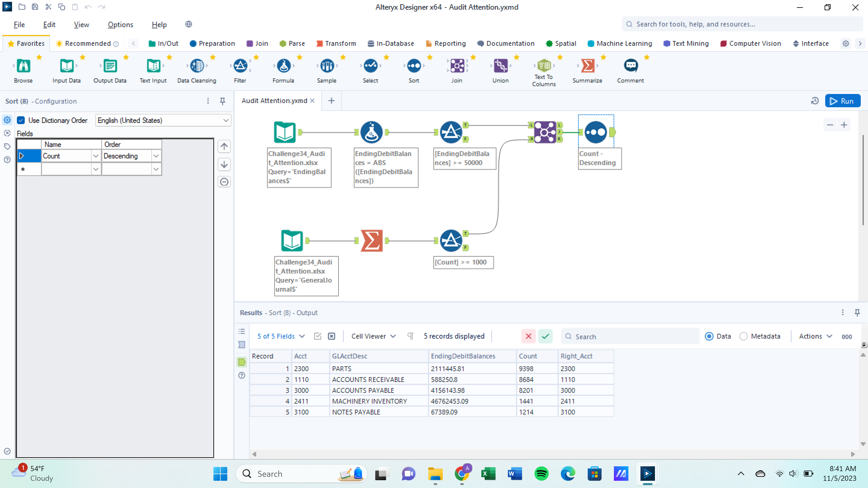Click the EndingBalances Input Data node
The height and width of the screenshot is (488, 868).
pyautogui.click(x=285, y=132)
